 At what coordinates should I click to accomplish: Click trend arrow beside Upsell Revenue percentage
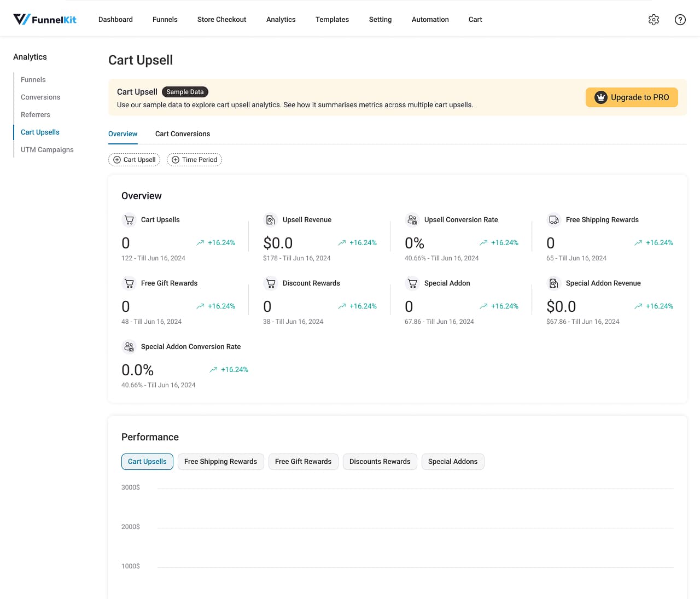point(342,243)
